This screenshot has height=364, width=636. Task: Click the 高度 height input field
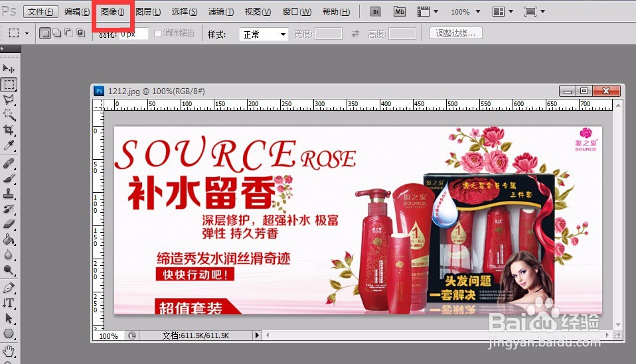402,34
